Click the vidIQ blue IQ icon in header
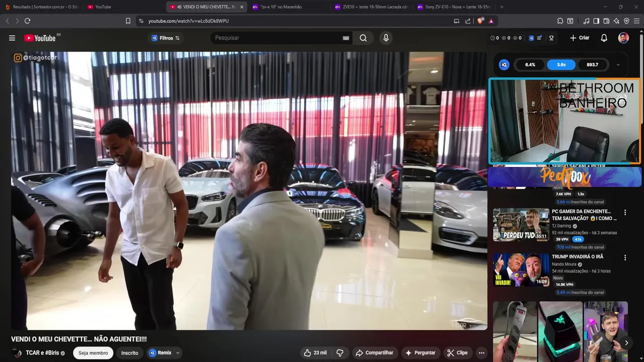 [531, 38]
